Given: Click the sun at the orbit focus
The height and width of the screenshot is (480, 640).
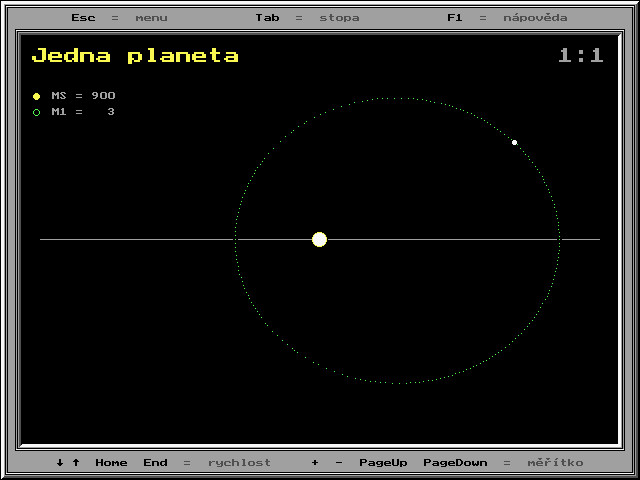Looking at the screenshot, I should [320, 240].
